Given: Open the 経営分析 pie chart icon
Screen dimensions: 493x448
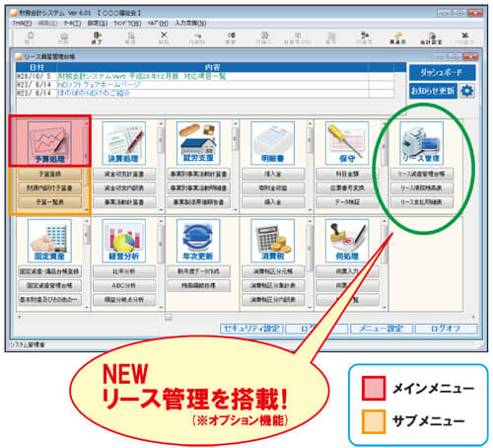Looking at the screenshot, I should click(123, 241).
